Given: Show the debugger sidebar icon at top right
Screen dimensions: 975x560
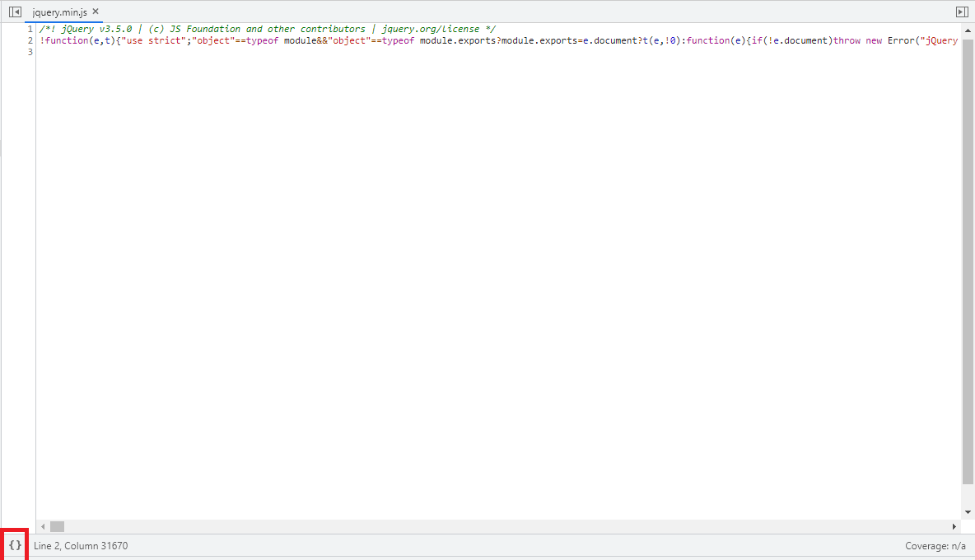Looking at the screenshot, I should (962, 12).
